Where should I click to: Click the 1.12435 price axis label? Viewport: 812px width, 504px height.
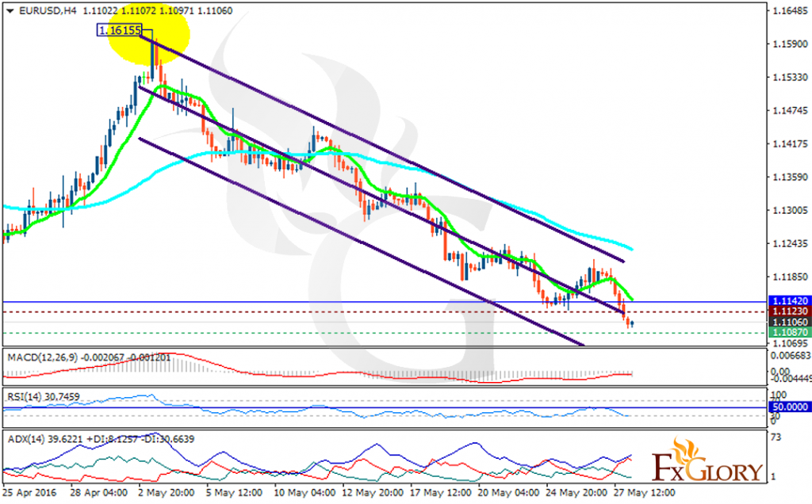point(791,243)
